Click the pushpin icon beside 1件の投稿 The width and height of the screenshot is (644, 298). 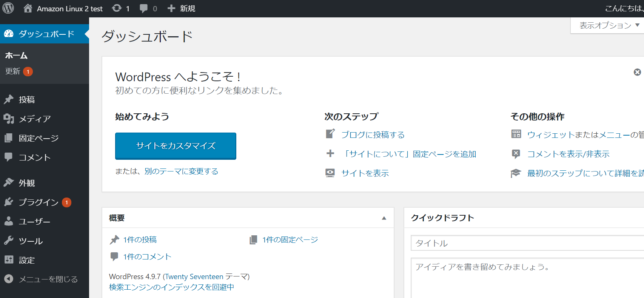click(114, 239)
